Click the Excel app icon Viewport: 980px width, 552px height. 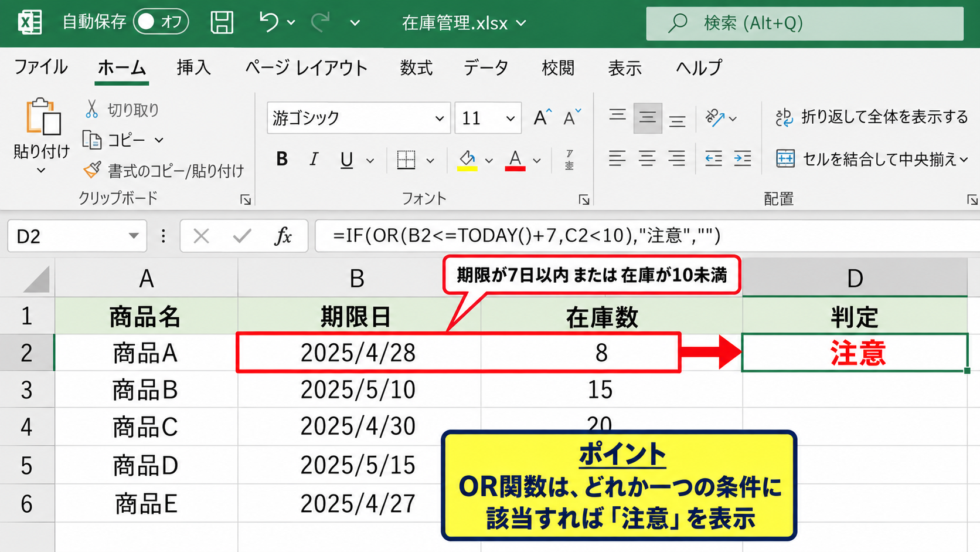coord(29,22)
